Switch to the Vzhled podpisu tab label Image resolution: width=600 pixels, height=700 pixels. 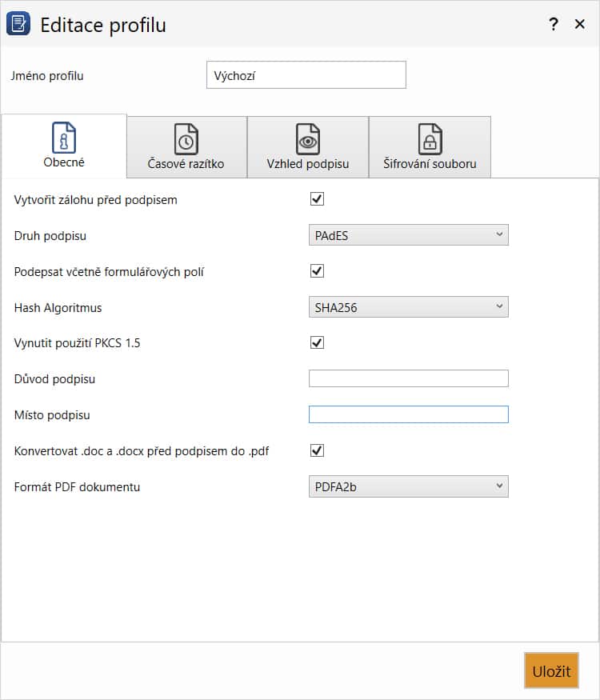pyautogui.click(x=308, y=164)
